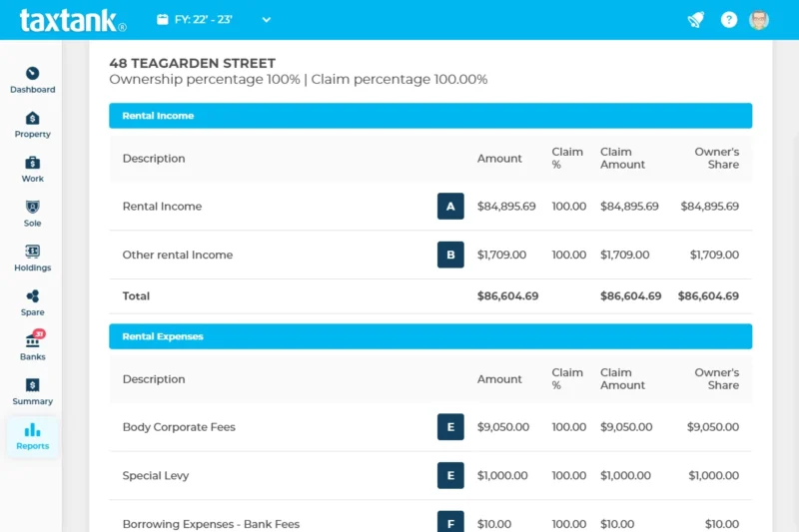
Task: Click the calendar icon beside FY
Action: 163,20
